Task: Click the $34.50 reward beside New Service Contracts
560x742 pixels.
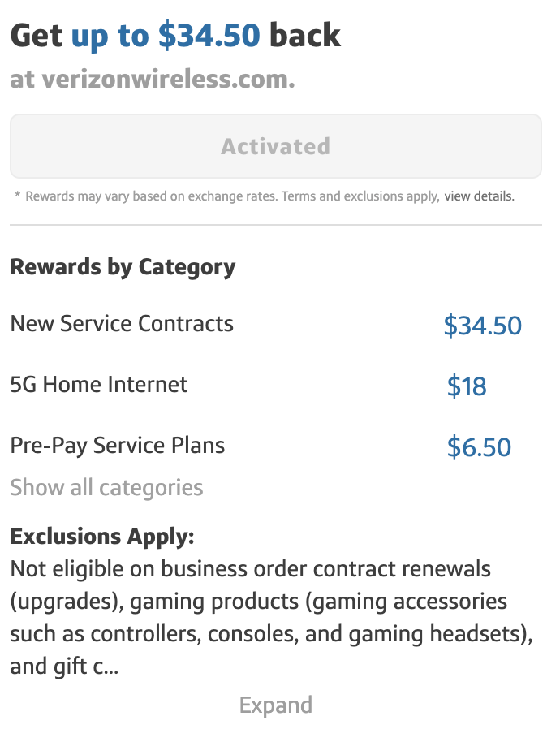Action: click(482, 326)
